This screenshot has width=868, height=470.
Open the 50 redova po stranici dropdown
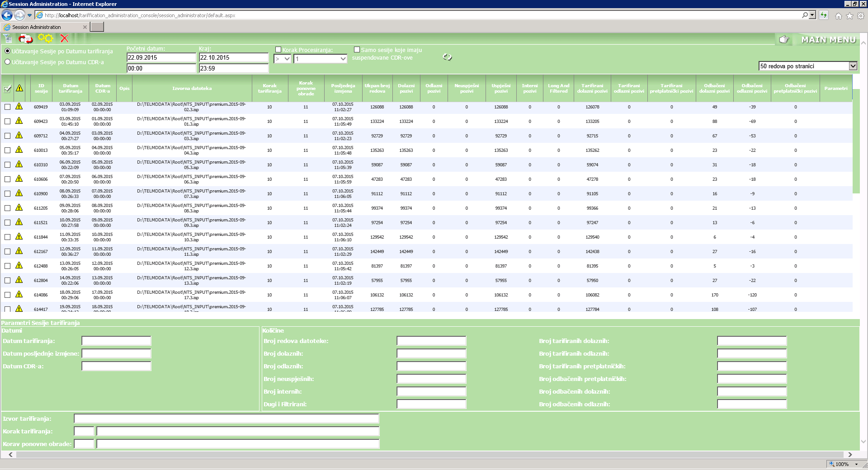coord(808,66)
